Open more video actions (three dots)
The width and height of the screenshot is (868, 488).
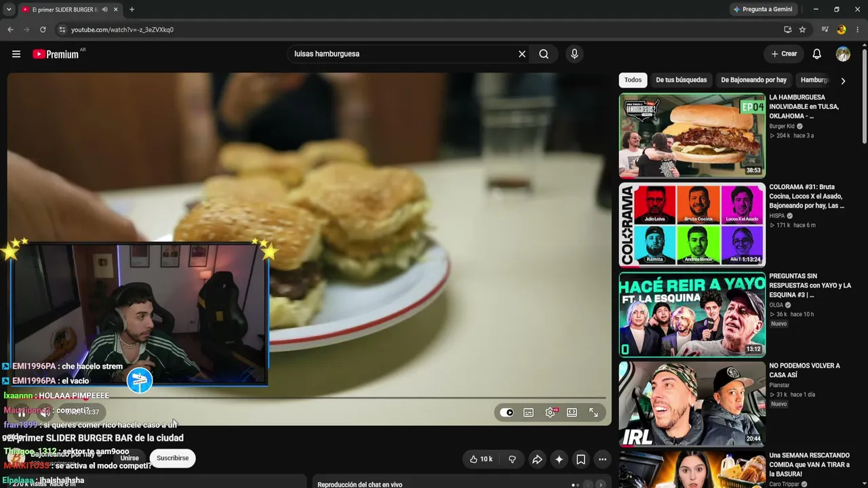pyautogui.click(x=602, y=460)
